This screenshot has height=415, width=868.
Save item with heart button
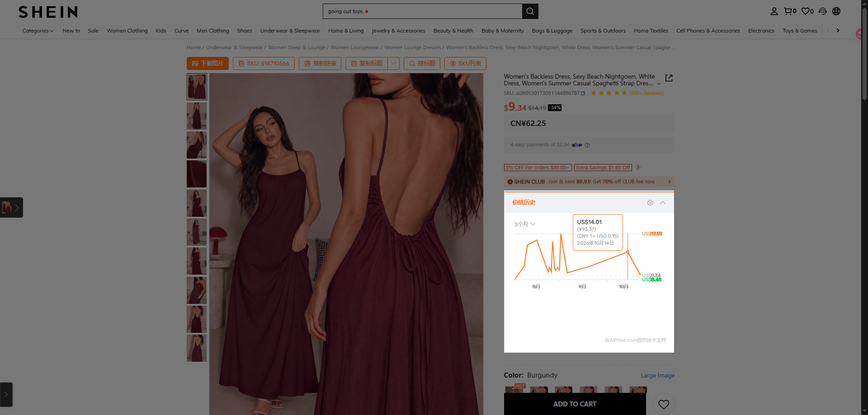click(x=664, y=404)
